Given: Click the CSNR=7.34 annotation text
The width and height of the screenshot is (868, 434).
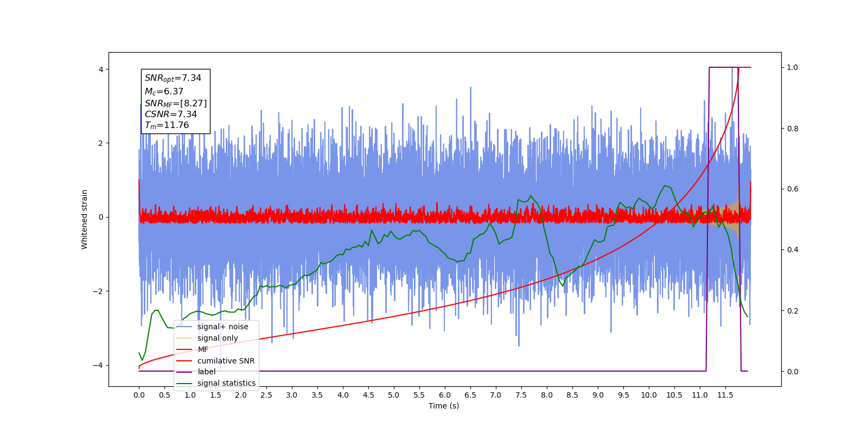Looking at the screenshot, I should (x=171, y=114).
